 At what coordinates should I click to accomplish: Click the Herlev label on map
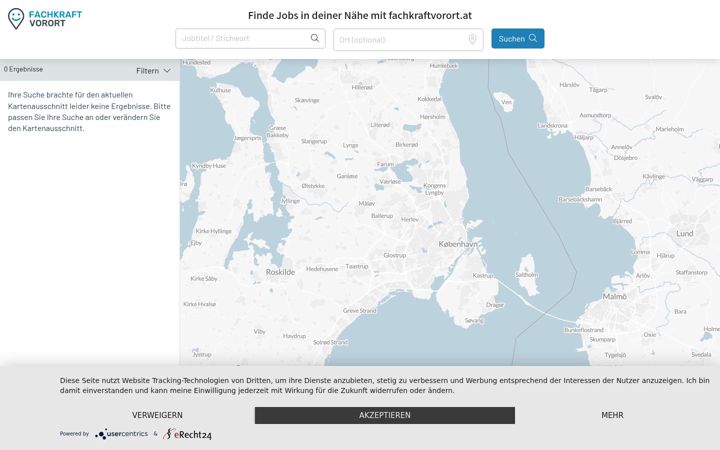click(x=410, y=220)
